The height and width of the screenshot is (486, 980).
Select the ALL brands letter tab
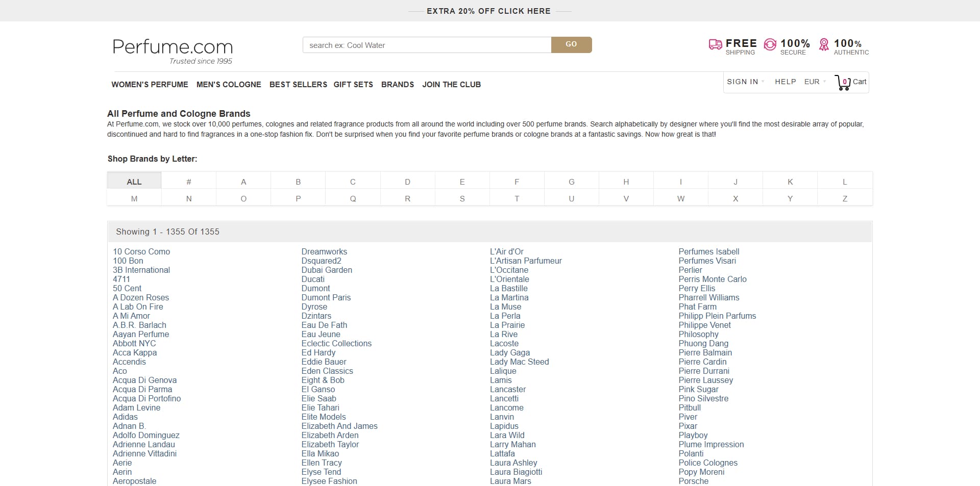point(134,182)
